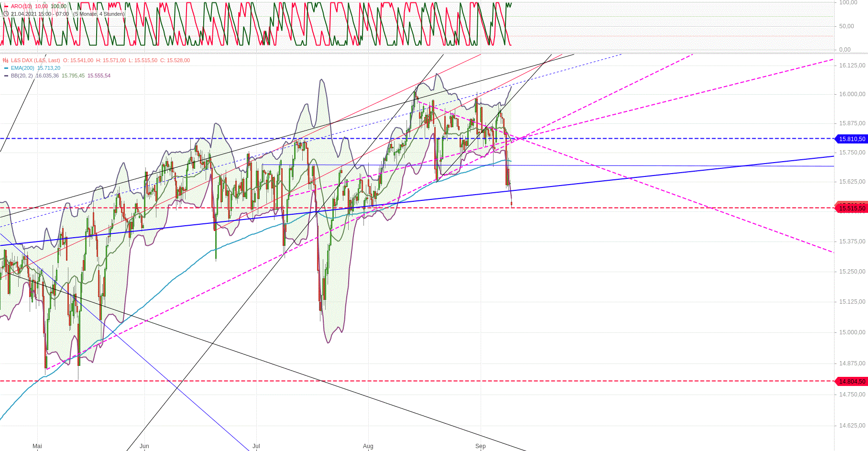Click the 15.125,00 price axis label
This screenshot has height=451, width=868.
click(852, 302)
